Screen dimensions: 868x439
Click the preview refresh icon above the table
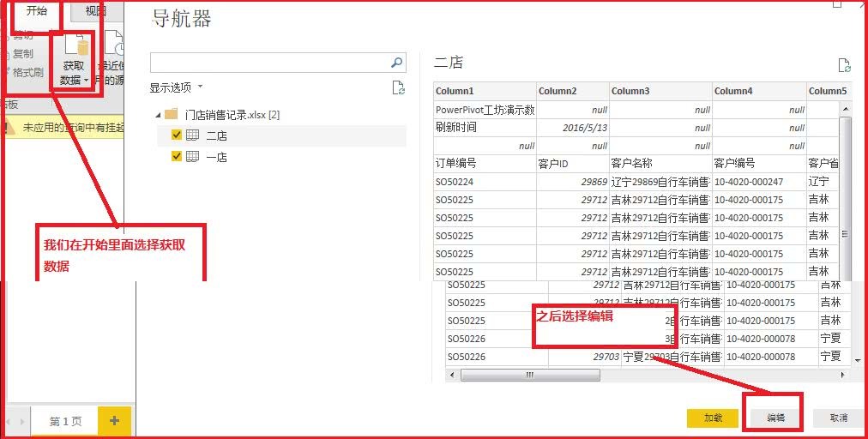pyautogui.click(x=844, y=65)
